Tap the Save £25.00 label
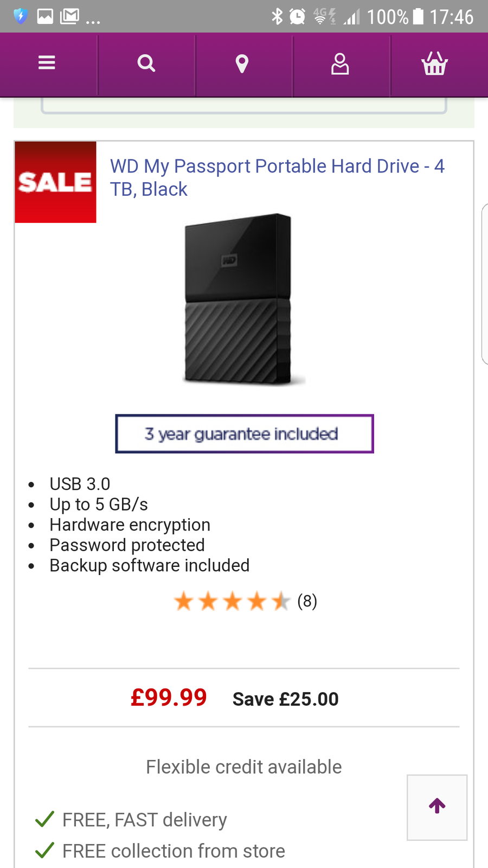The height and width of the screenshot is (868, 488). pyautogui.click(x=285, y=699)
